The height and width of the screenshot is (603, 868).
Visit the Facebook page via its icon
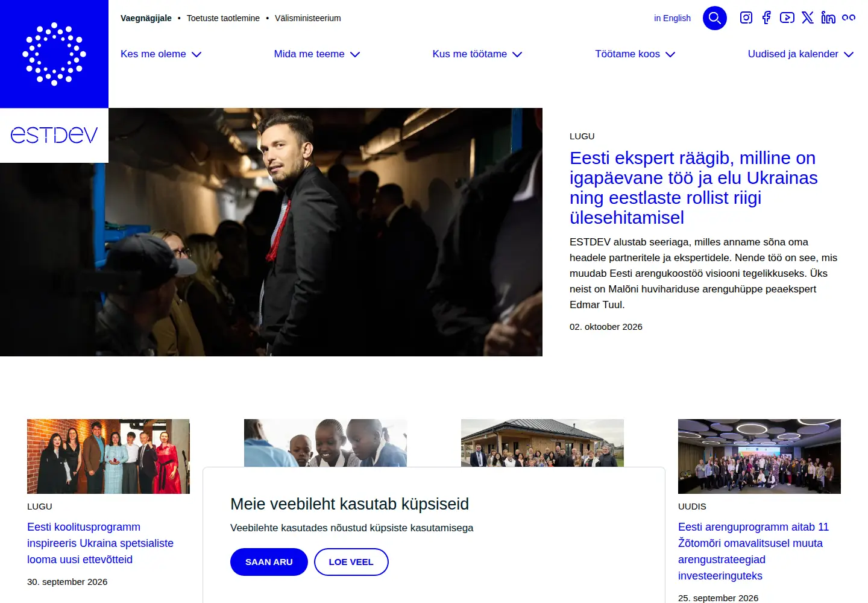766,18
